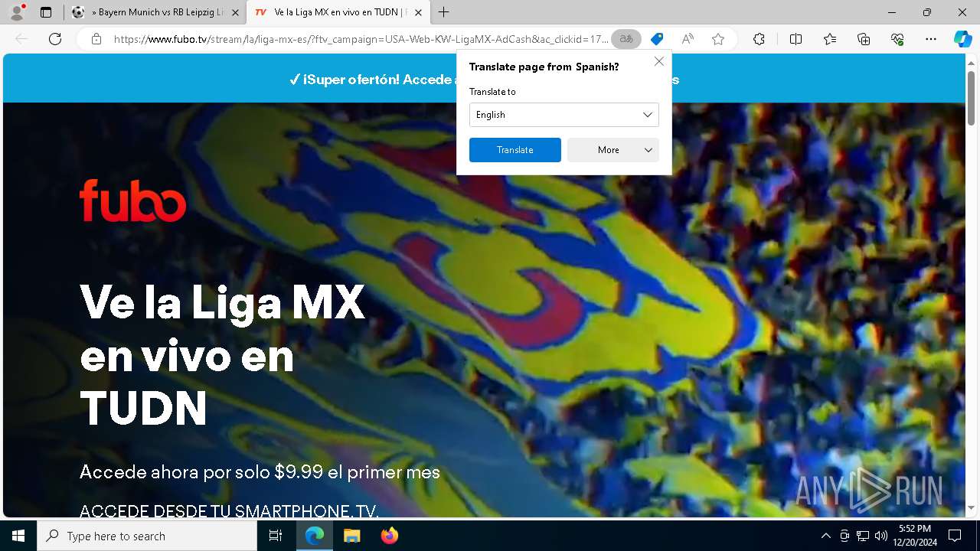This screenshot has width=980, height=551.
Task: Click the taskbar search box
Action: tap(147, 536)
